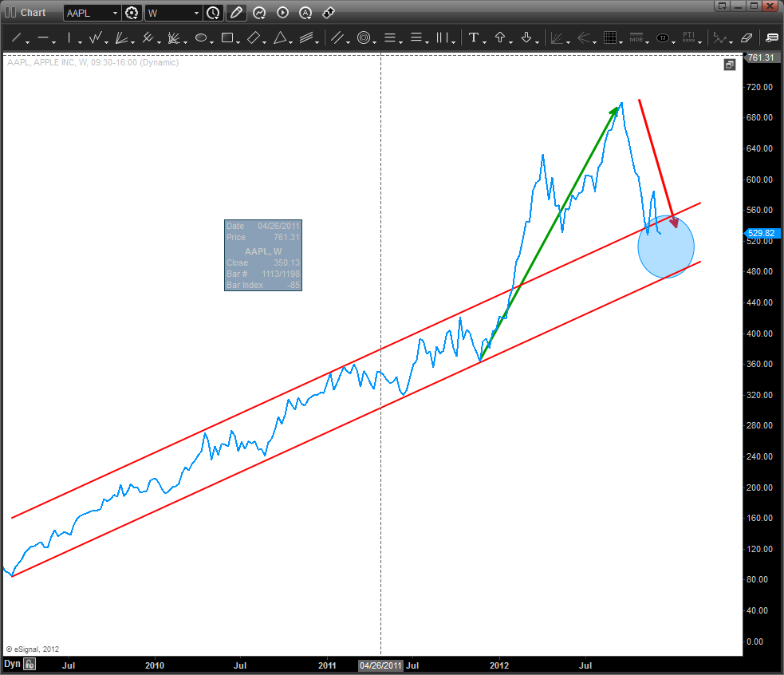Image resolution: width=784 pixels, height=675 pixels.
Task: Expand the ellipse tool options arrow
Action: click(211, 42)
